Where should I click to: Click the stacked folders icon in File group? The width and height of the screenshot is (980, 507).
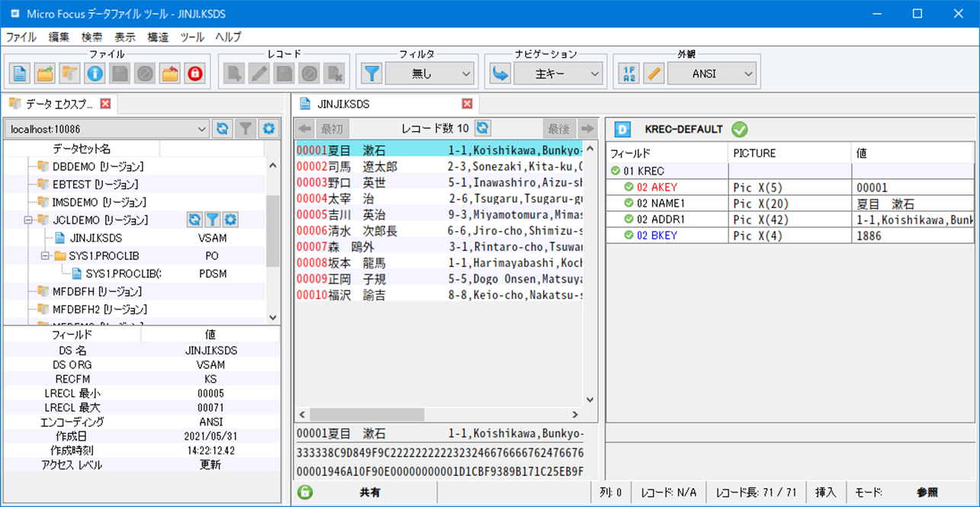click(x=70, y=73)
